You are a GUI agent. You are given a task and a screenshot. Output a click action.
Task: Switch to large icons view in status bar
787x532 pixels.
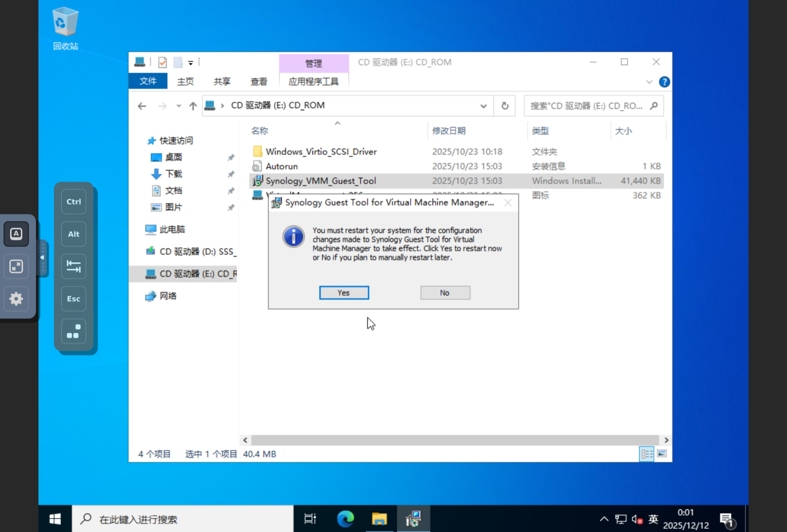(662, 453)
